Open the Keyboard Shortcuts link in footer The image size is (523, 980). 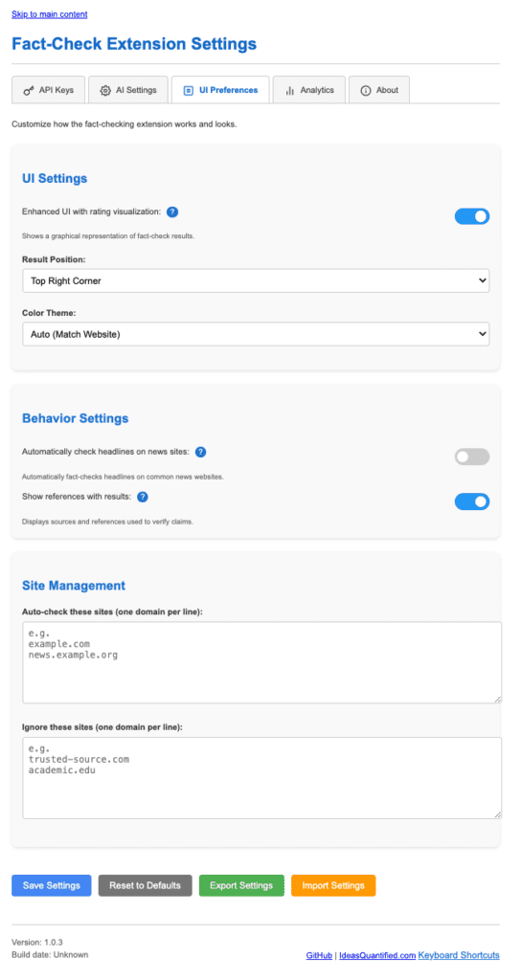click(x=459, y=955)
